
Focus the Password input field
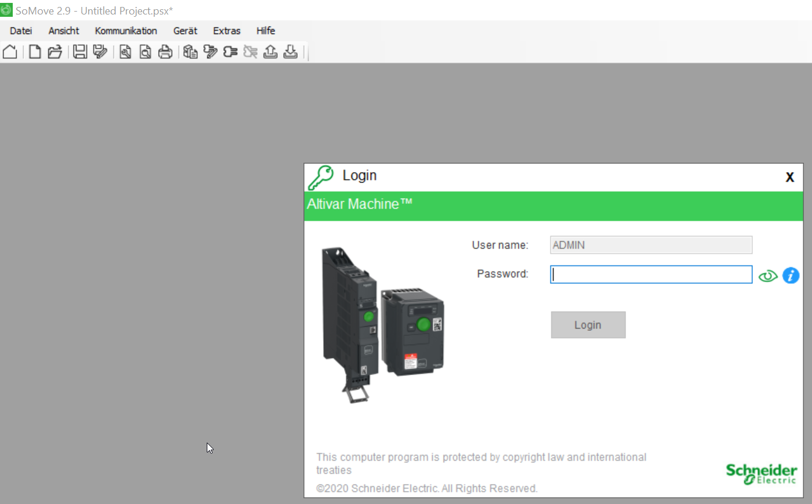651,275
